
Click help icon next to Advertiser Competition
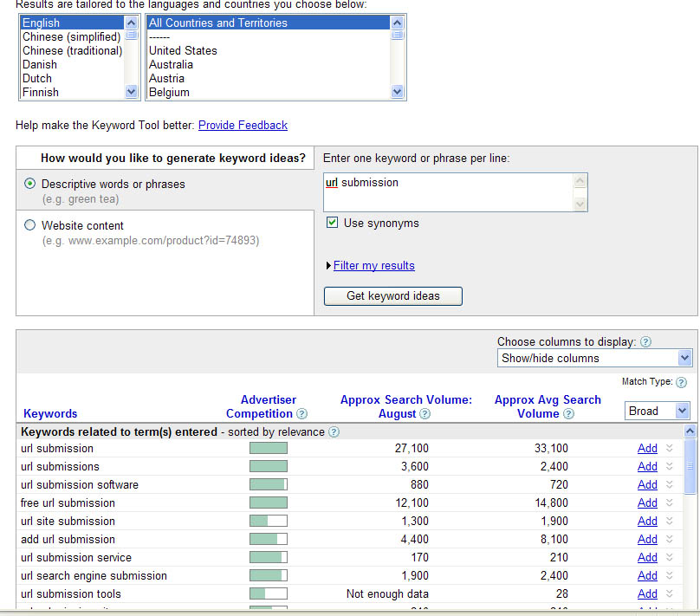pos(301,414)
